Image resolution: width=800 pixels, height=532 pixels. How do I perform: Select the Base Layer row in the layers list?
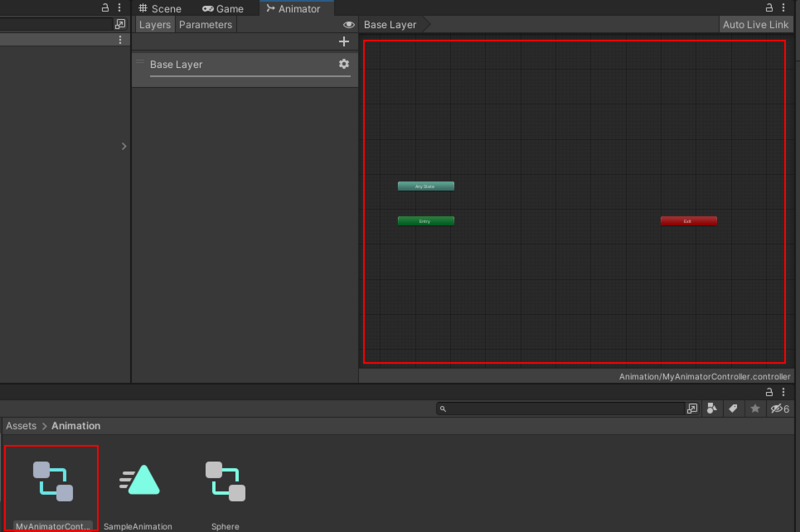(245, 69)
